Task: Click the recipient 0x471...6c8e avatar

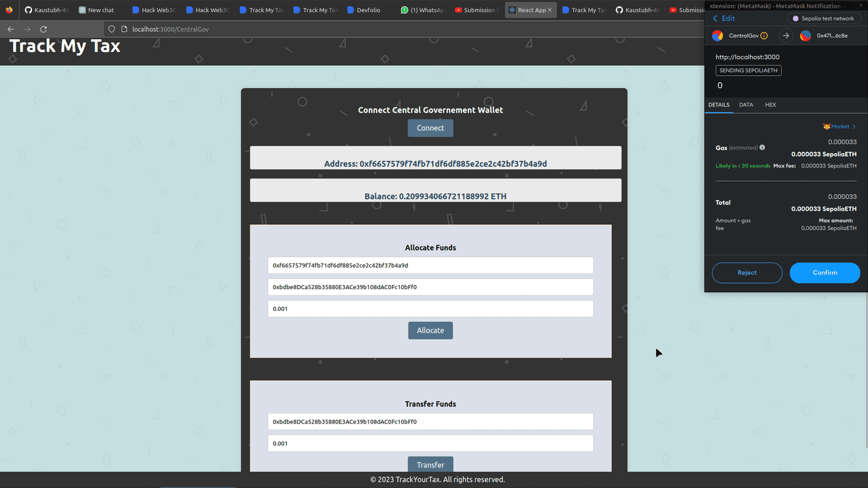Action: 805,36
